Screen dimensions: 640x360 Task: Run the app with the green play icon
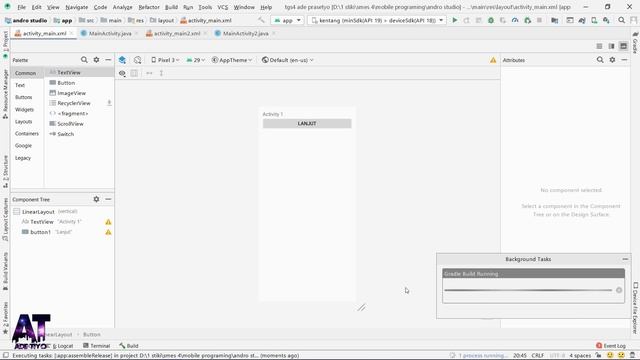click(x=455, y=20)
